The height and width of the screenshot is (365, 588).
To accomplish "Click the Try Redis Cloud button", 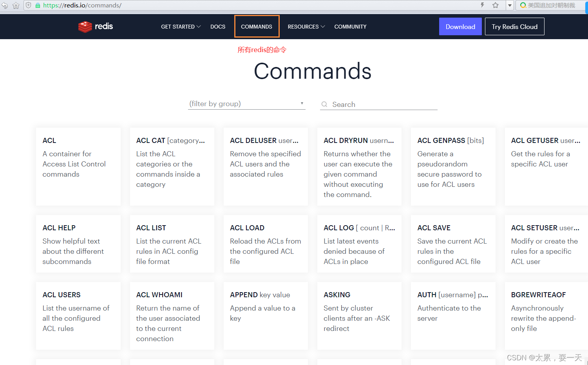I will click(514, 27).
